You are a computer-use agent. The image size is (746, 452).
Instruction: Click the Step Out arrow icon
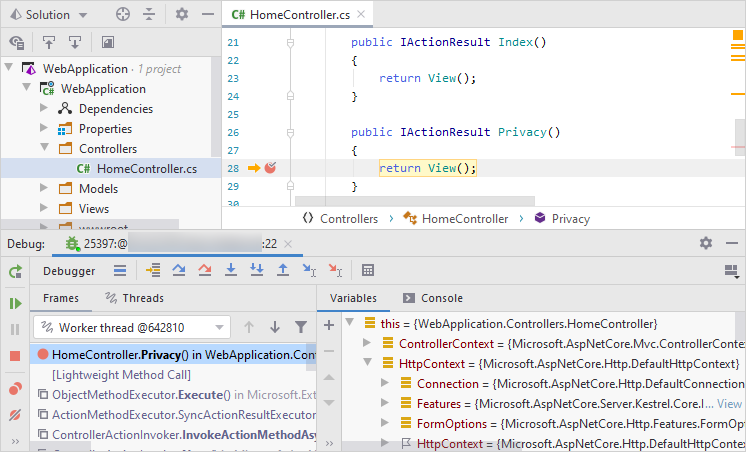point(283,270)
